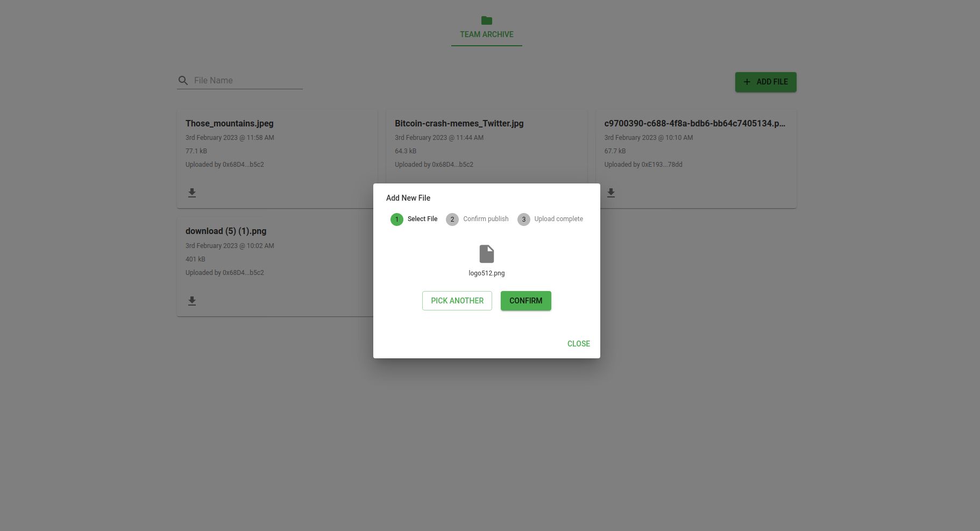Click the Bitcoin-crash-memes_Twitter.jpg title
980x531 pixels.
coord(459,123)
